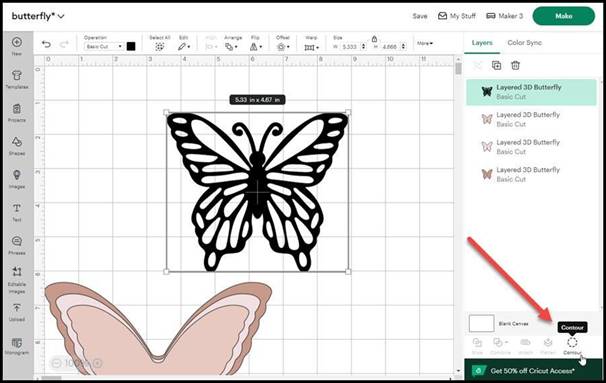This screenshot has height=383, width=606.
Task: Expand the butterfly project name menu
Action: (61, 16)
